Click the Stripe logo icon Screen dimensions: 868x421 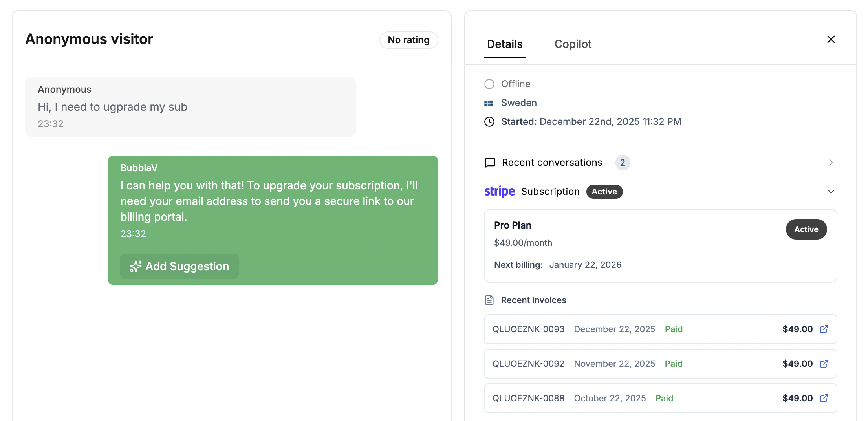point(499,191)
